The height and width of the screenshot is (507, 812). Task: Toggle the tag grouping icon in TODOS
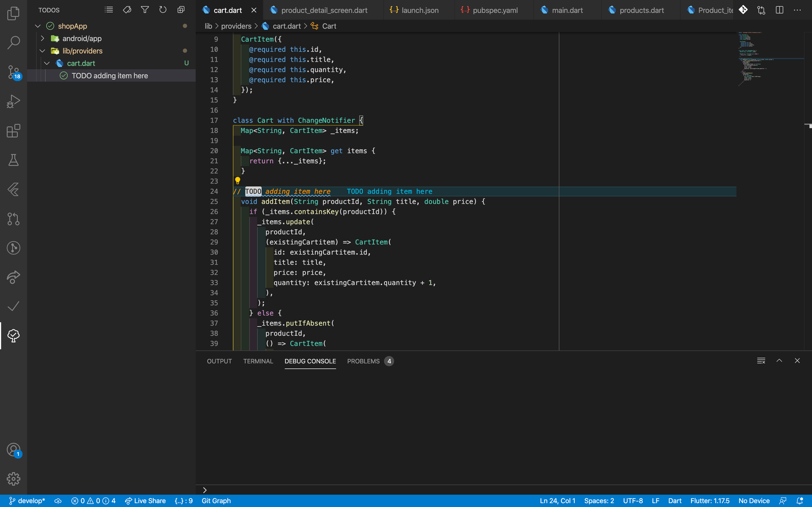tap(127, 10)
